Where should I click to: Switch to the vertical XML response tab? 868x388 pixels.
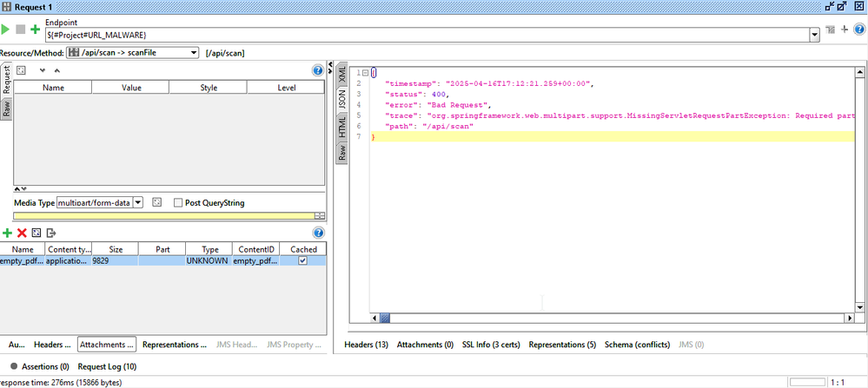click(342, 75)
